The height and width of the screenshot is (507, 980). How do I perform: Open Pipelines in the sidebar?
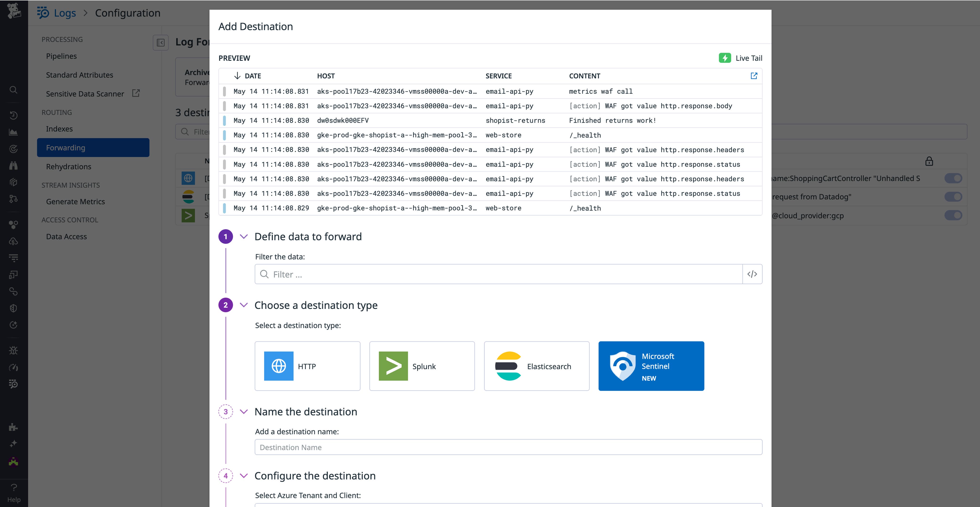click(61, 56)
